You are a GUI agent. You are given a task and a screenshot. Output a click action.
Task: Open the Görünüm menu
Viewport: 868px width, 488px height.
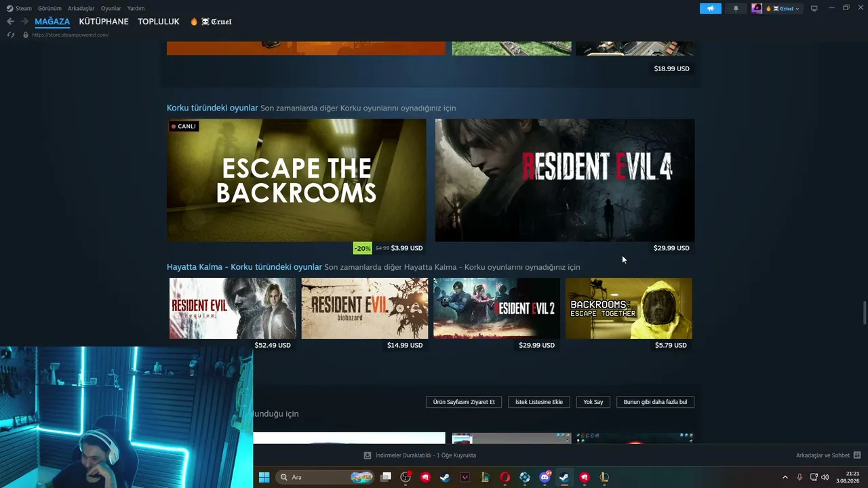(x=50, y=9)
